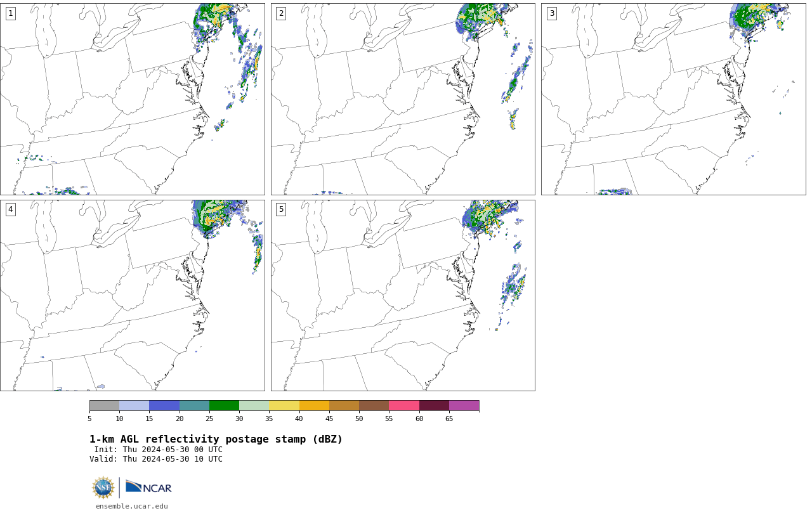Click the '1-km AGL reflectivity postage stamp (dBZ)' title
Screen dimensions: 812x513
[216, 439]
